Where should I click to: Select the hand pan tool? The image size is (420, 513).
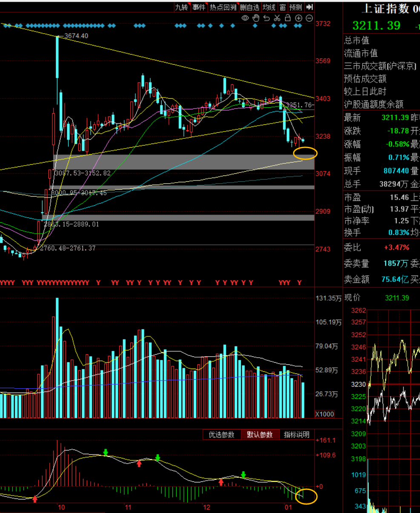click(x=256, y=18)
